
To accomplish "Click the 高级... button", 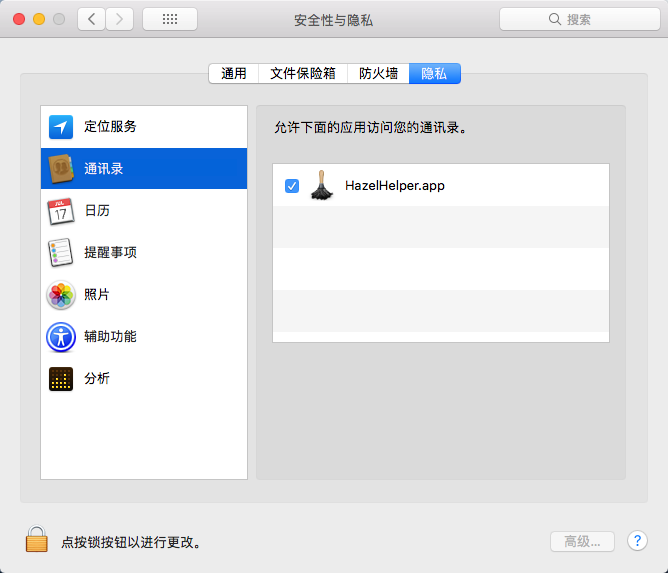I will point(582,541).
